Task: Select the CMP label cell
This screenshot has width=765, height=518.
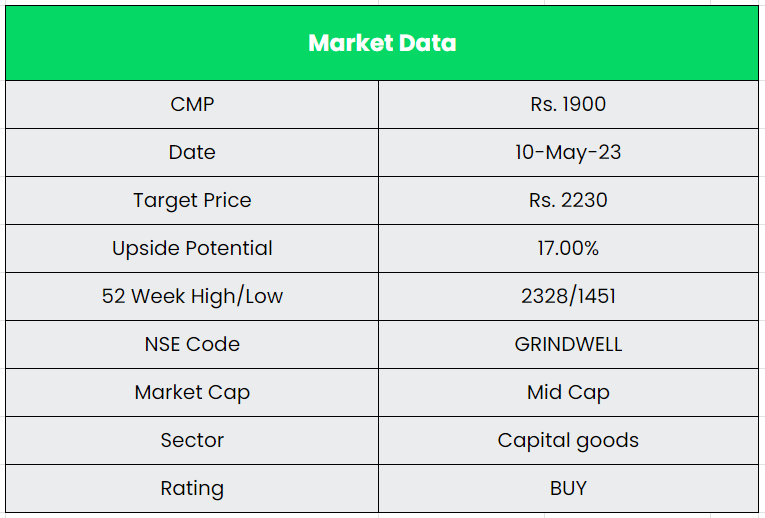Action: point(192,104)
